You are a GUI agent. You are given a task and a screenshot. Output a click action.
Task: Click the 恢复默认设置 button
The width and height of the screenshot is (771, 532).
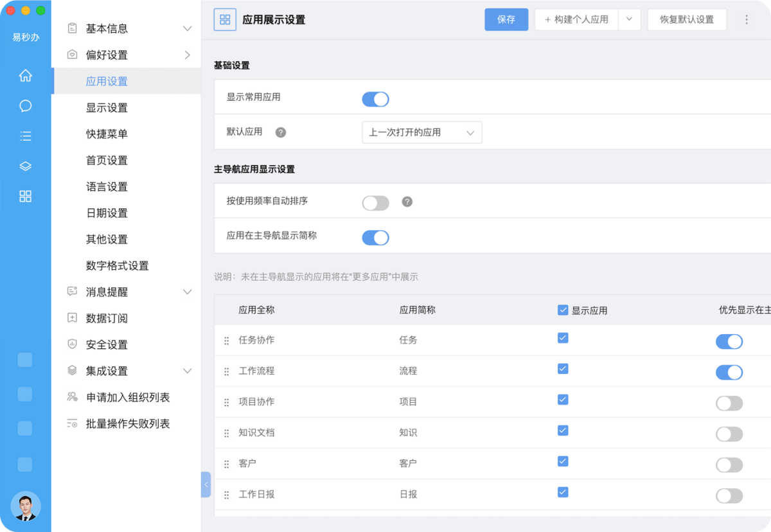[x=687, y=19]
